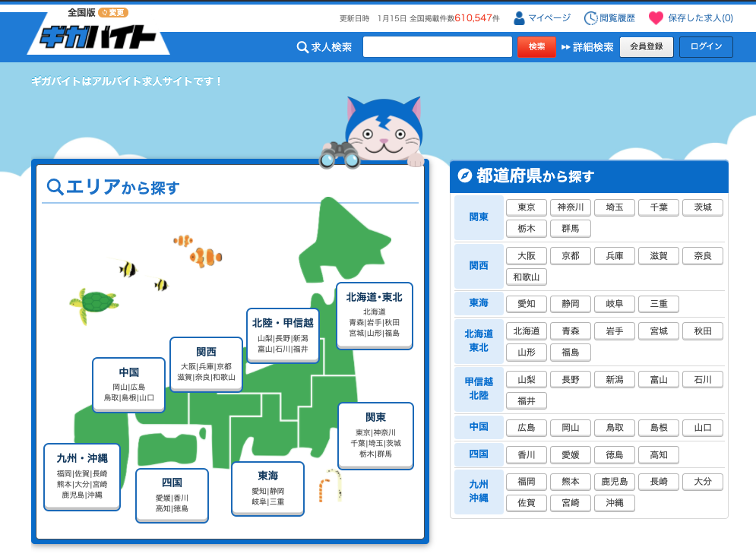The width and height of the screenshot is (756, 560).
Task: Click the compass icon beside 都道府県から探す
Action: pos(465,176)
